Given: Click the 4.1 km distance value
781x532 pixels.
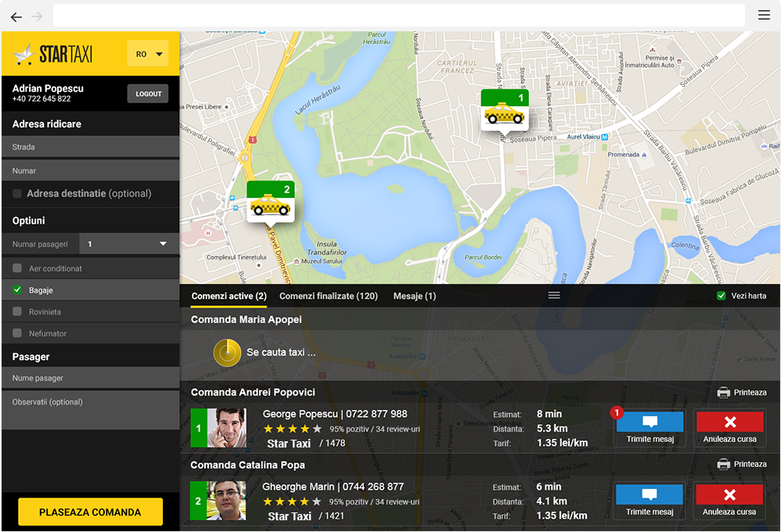Looking at the screenshot, I should pos(552,501).
